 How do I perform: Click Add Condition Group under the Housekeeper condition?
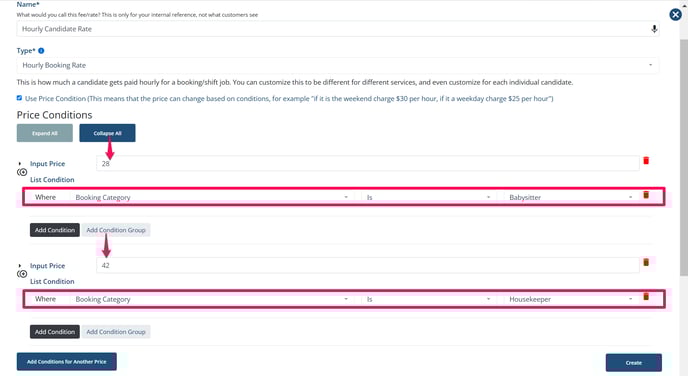[x=116, y=332]
